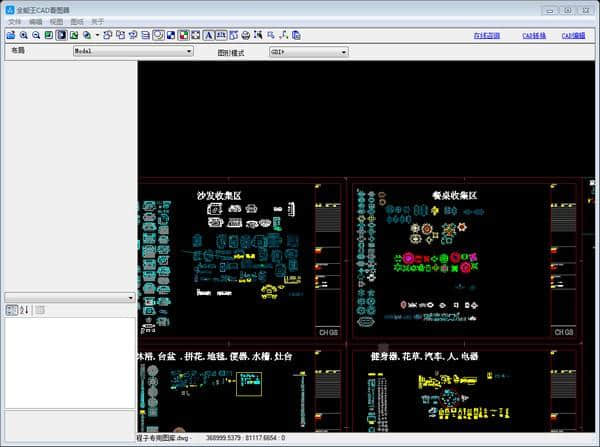This screenshot has height=447, width=600.
Task: Click the zoom out magnifier icon
Action: [36, 35]
